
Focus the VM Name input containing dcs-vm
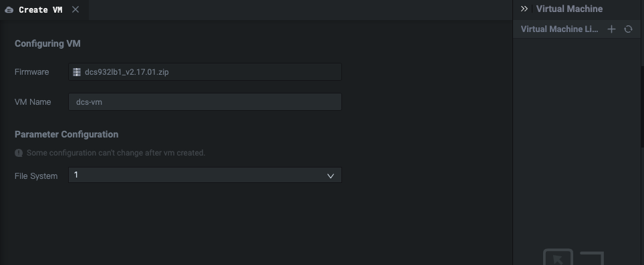205,101
